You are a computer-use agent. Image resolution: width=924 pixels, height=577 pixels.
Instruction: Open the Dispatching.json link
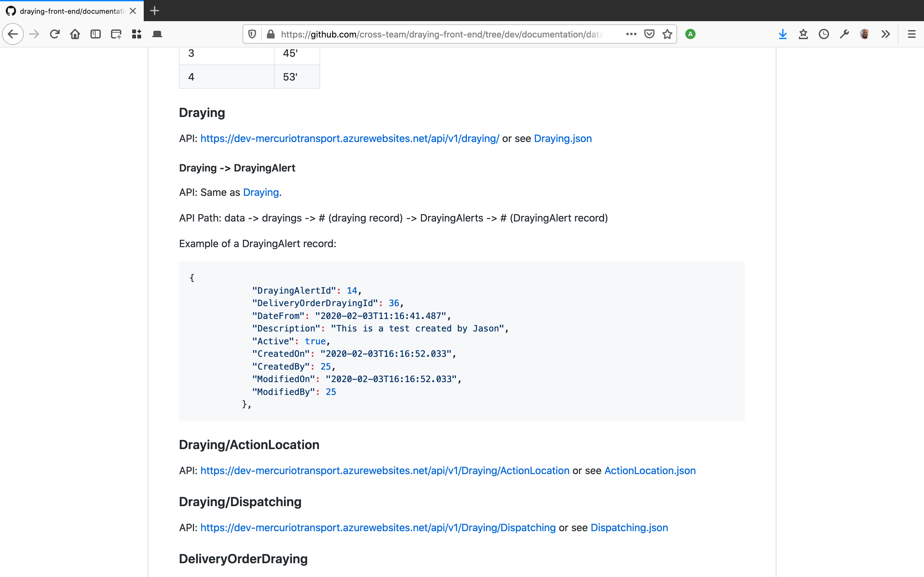pyautogui.click(x=629, y=527)
